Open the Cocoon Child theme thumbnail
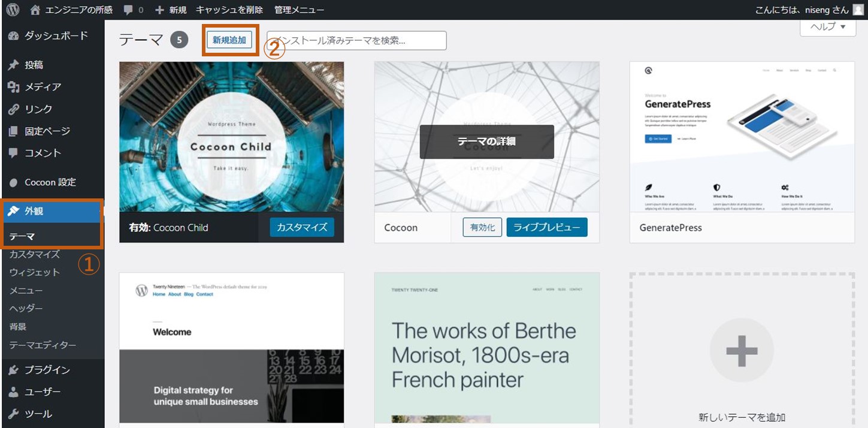Screen dimensions: 868x428 click(x=232, y=137)
